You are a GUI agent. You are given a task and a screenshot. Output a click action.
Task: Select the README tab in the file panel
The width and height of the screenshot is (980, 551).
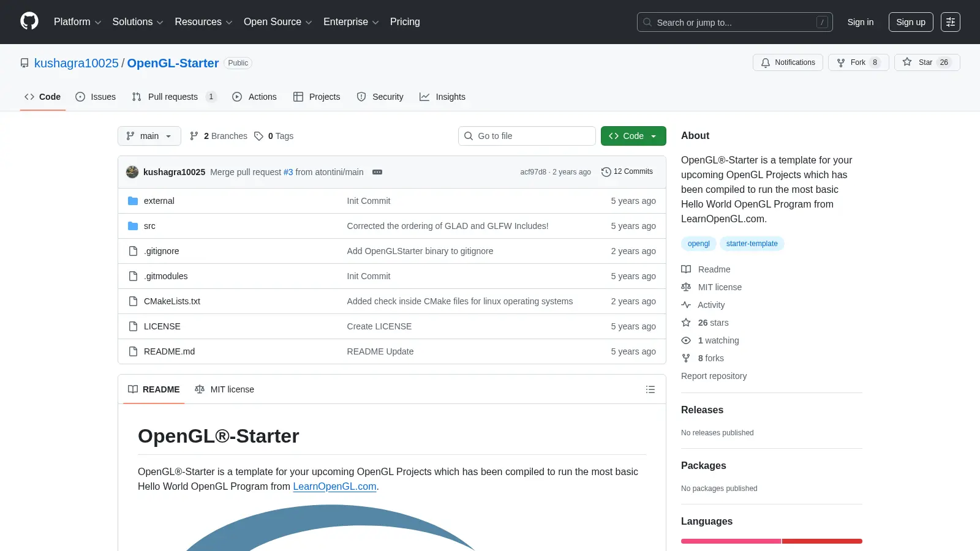coord(154,389)
